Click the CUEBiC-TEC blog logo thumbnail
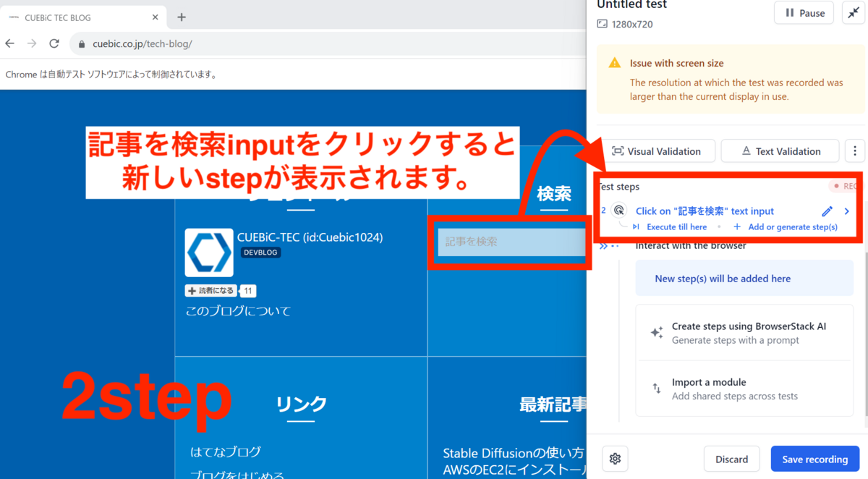The width and height of the screenshot is (868, 479). pos(209,253)
